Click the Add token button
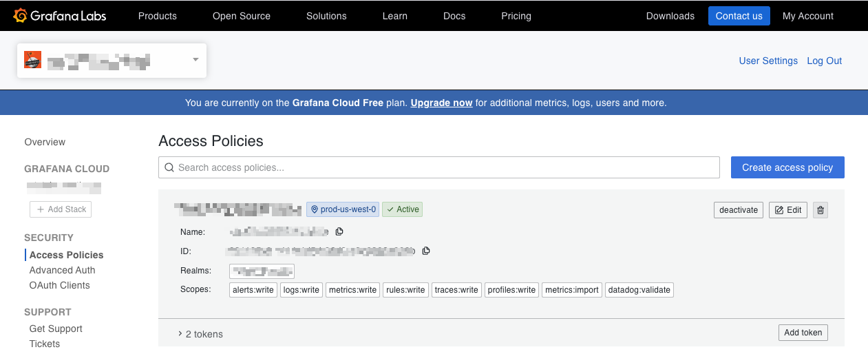 pyautogui.click(x=803, y=333)
